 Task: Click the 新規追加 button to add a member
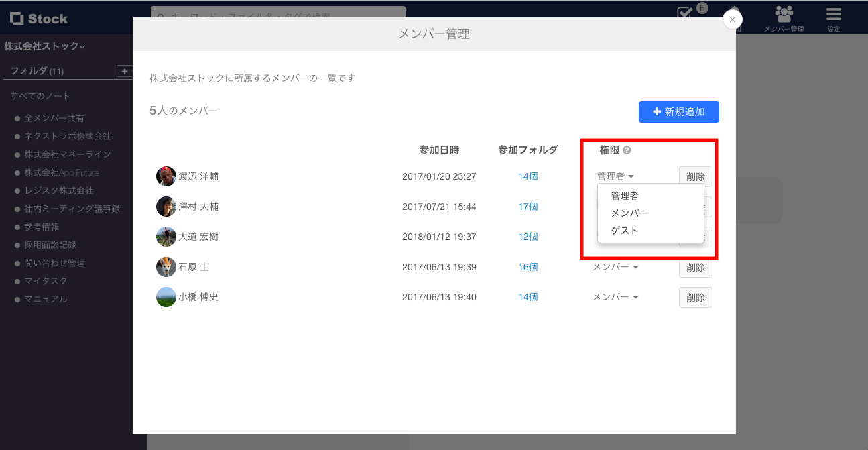[x=678, y=112]
